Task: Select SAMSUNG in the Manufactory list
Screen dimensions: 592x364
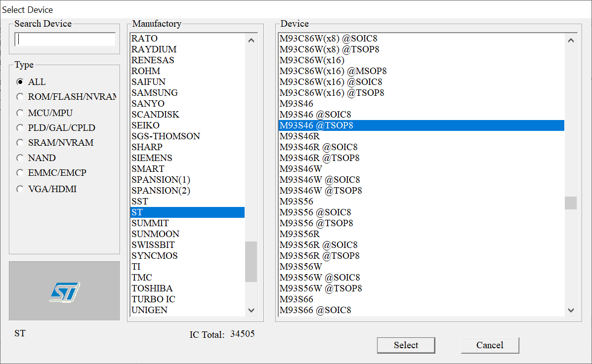Action: [155, 93]
